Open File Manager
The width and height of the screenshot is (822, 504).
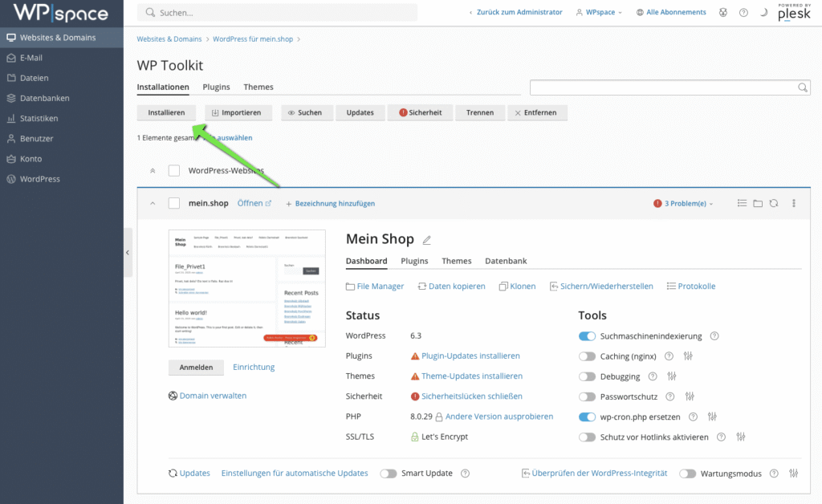tap(375, 286)
